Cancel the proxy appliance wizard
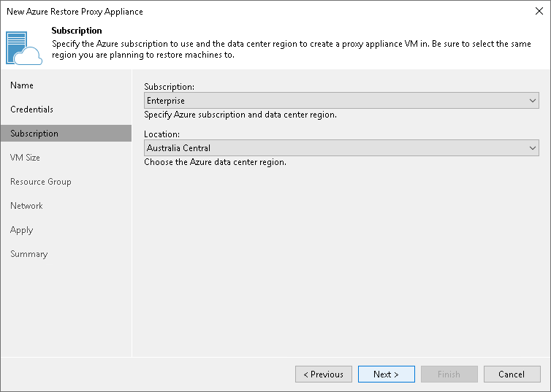Viewport: 551px width, 392px height. 512,374
